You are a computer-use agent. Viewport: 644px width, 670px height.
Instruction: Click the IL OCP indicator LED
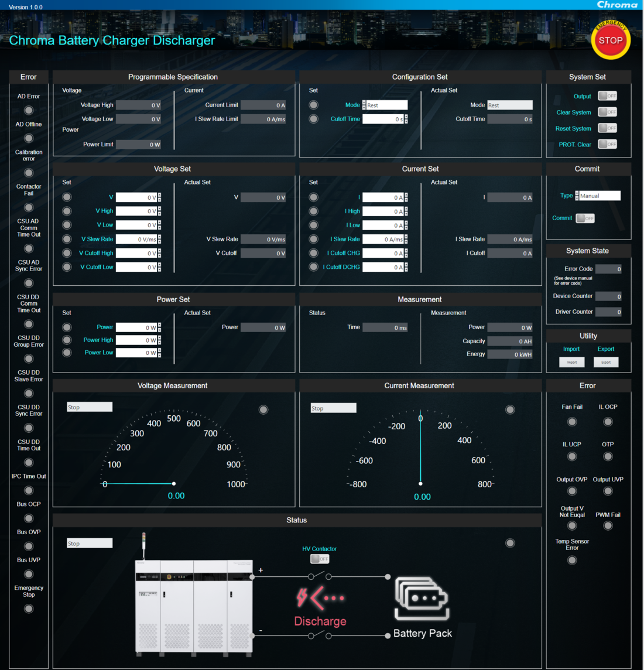point(608,422)
